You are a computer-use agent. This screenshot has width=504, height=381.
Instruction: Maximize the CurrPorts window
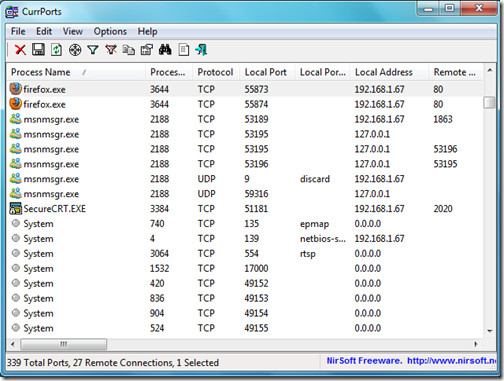click(449, 8)
